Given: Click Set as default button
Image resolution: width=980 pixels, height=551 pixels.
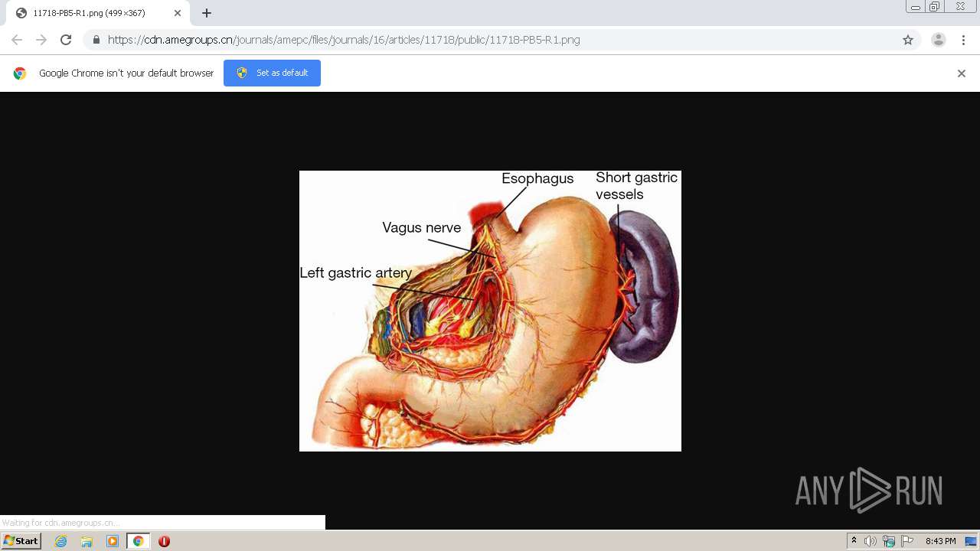Looking at the screenshot, I should 272,73.
